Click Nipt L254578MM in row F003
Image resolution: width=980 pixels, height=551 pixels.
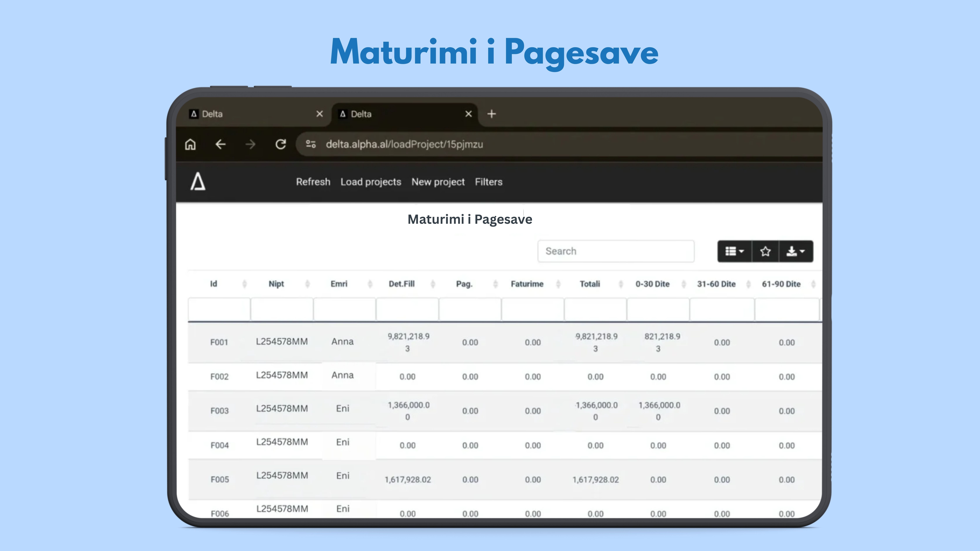(282, 408)
